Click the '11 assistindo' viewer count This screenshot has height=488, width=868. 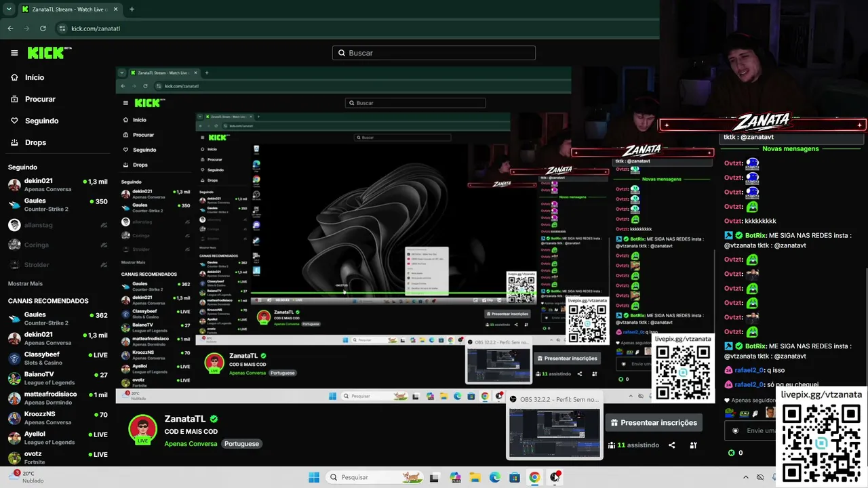pyautogui.click(x=638, y=445)
